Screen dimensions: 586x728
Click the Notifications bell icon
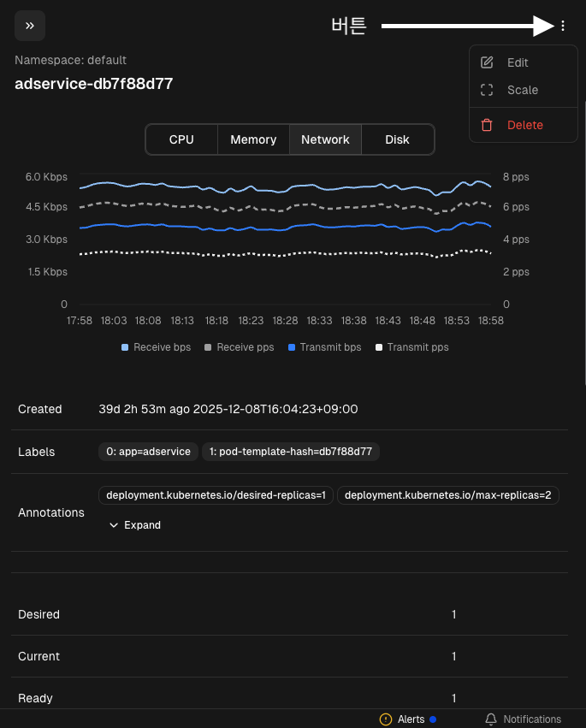[x=491, y=719]
